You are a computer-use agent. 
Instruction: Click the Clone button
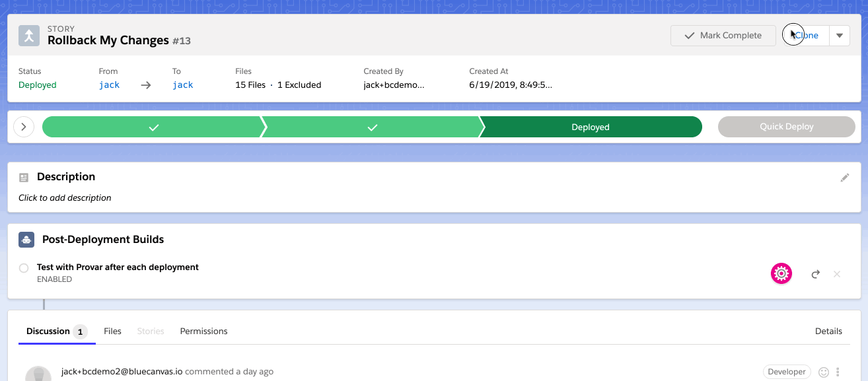[x=805, y=36]
